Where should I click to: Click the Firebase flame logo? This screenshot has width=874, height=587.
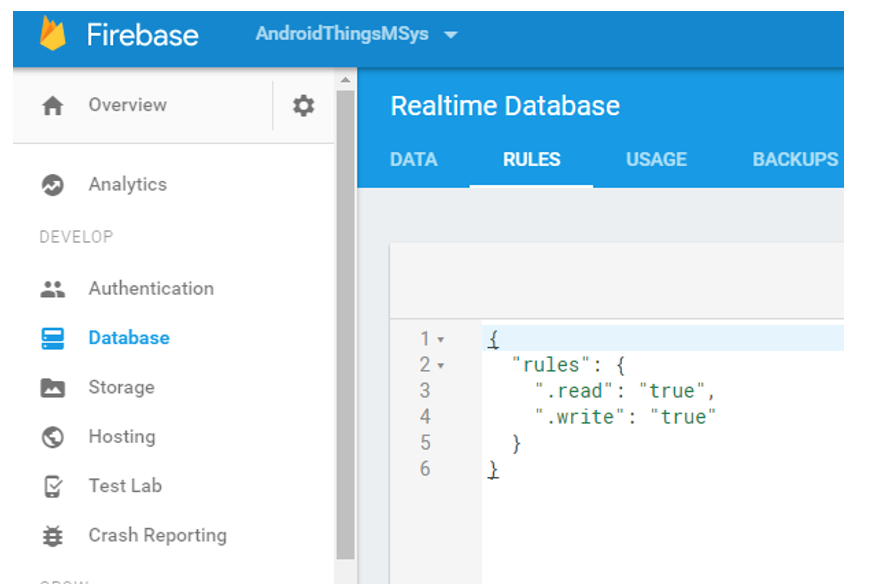(x=53, y=34)
